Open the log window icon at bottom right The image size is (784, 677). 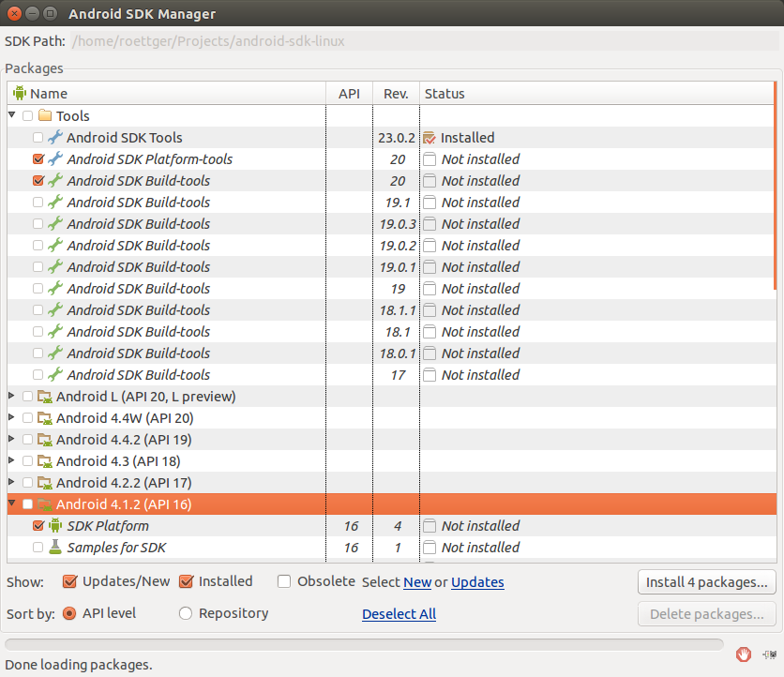[769, 654]
